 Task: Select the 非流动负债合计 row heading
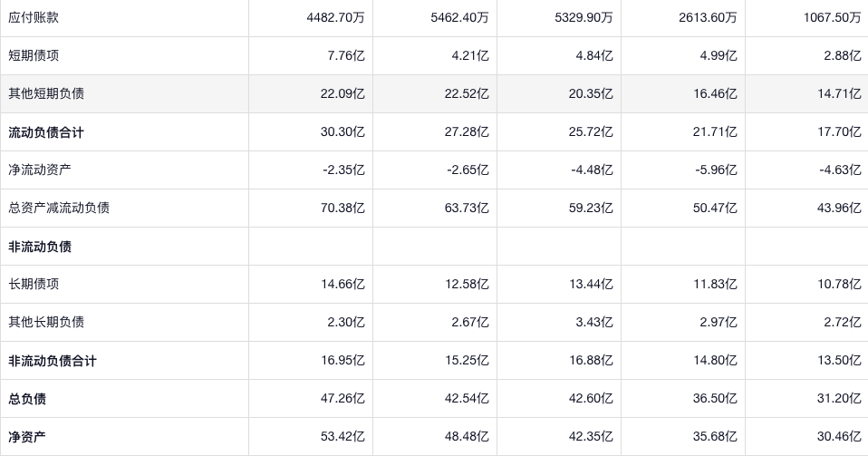(53, 361)
